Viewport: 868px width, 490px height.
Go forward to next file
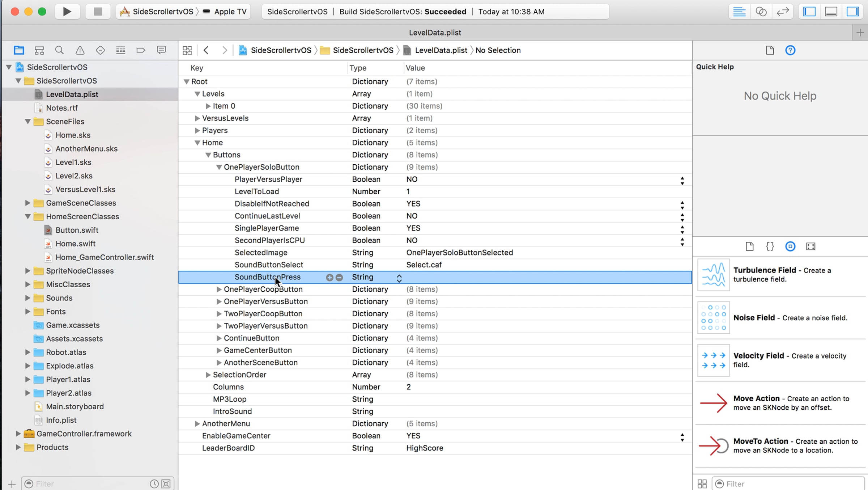pyautogui.click(x=225, y=50)
